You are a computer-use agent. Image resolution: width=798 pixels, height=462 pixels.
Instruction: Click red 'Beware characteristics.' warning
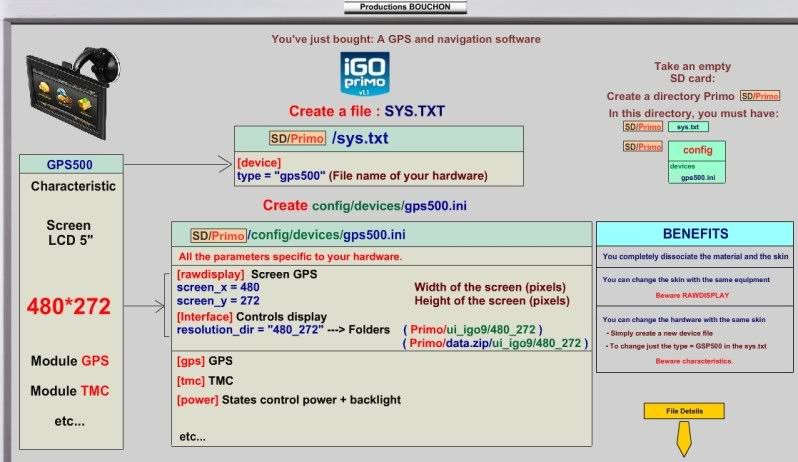coord(694,361)
